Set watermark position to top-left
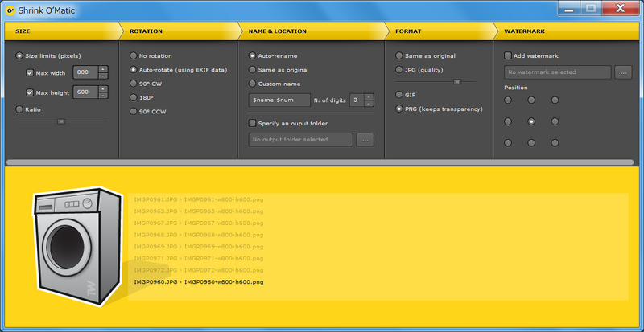This screenshot has height=332, width=644. point(508,100)
